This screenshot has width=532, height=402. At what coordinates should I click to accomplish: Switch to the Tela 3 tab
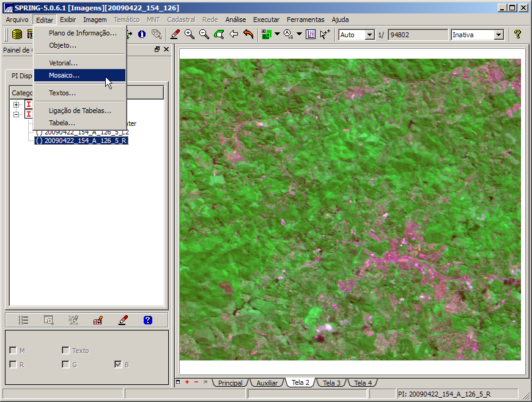point(331,383)
